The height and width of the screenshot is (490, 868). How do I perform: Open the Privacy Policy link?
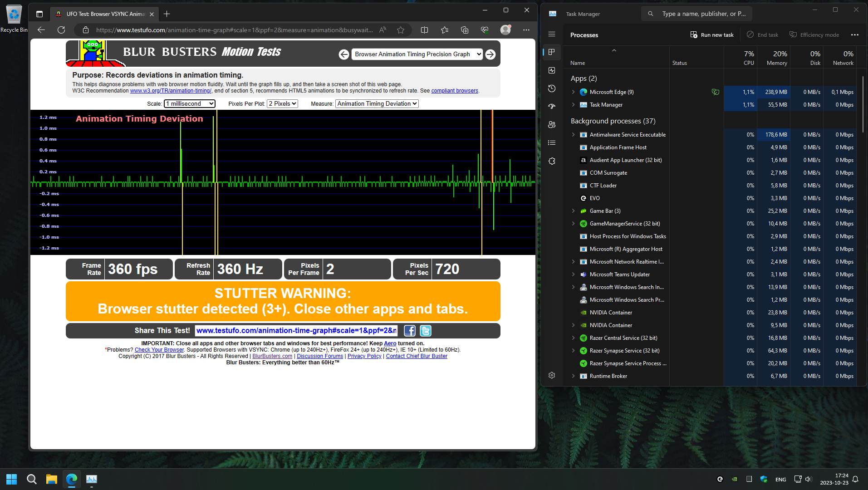[x=364, y=356]
